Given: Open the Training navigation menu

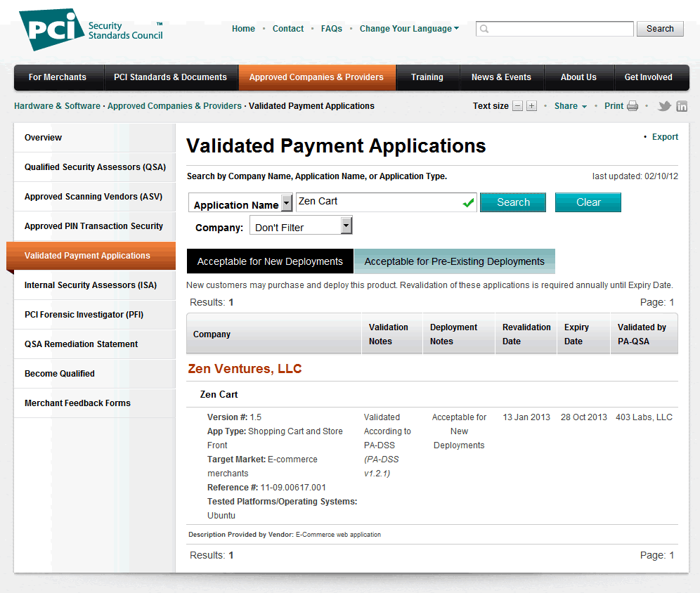Looking at the screenshot, I should pos(427,77).
